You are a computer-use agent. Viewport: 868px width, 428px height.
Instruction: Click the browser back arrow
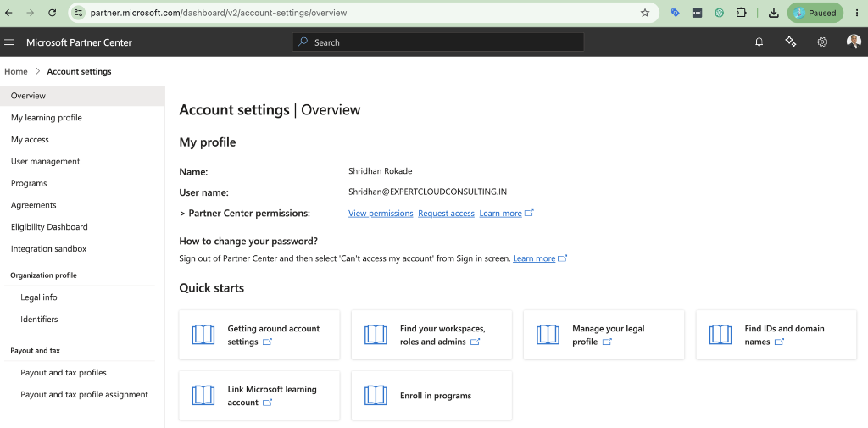(8, 13)
